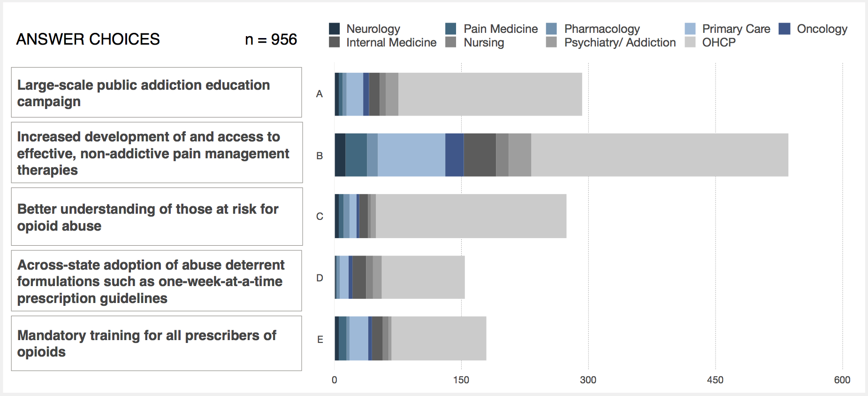This screenshot has width=868, height=396.
Task: Click the Primary Care segment of bar B
Action: coord(411,155)
